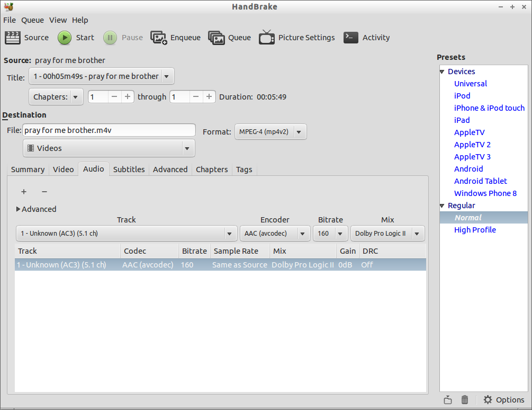Screen dimensions: 532x410
Task: Add an audio track with plus icon
Action: (24, 192)
